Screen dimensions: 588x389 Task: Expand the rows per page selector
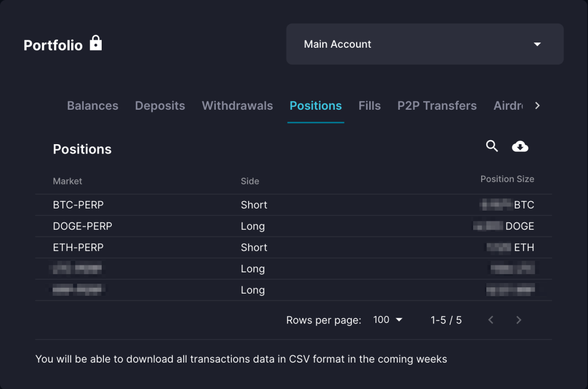pyautogui.click(x=388, y=320)
